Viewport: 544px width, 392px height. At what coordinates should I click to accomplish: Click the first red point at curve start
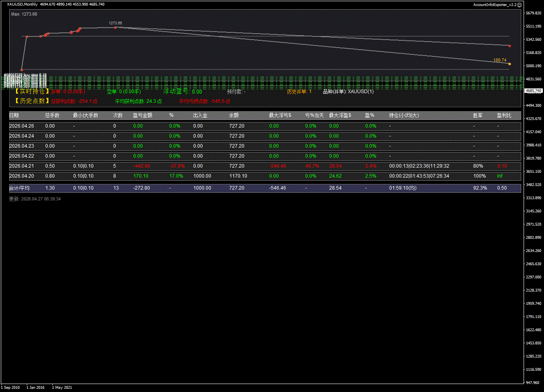(x=22, y=70)
